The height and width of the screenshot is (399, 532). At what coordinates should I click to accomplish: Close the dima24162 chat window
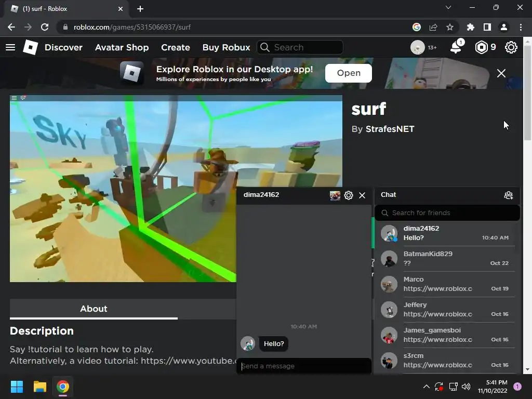[362, 195]
